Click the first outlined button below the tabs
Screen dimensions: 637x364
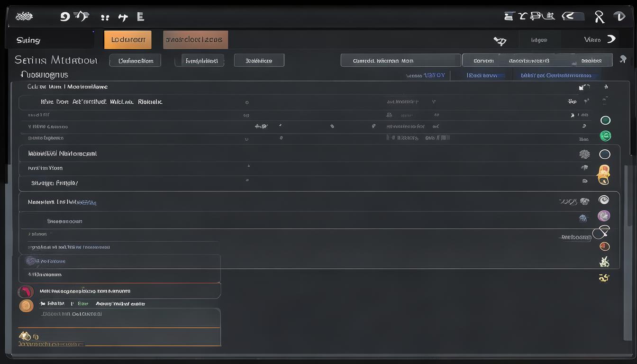coord(135,60)
